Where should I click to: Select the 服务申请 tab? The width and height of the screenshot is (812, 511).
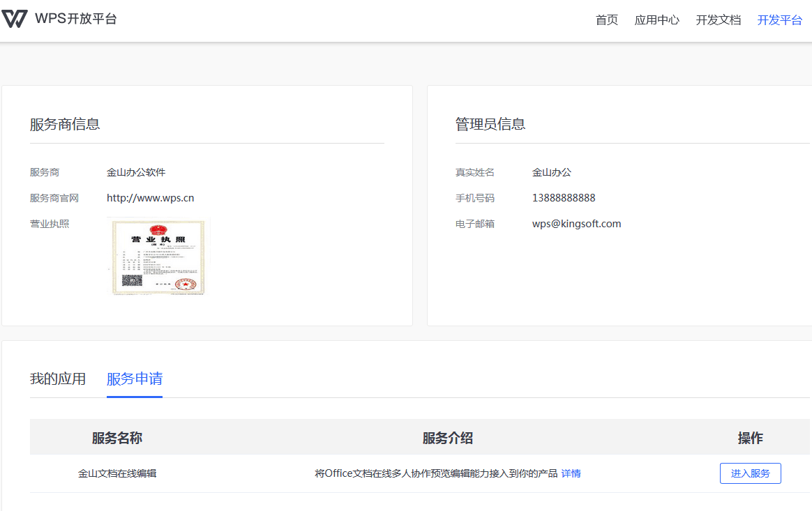[135, 379]
